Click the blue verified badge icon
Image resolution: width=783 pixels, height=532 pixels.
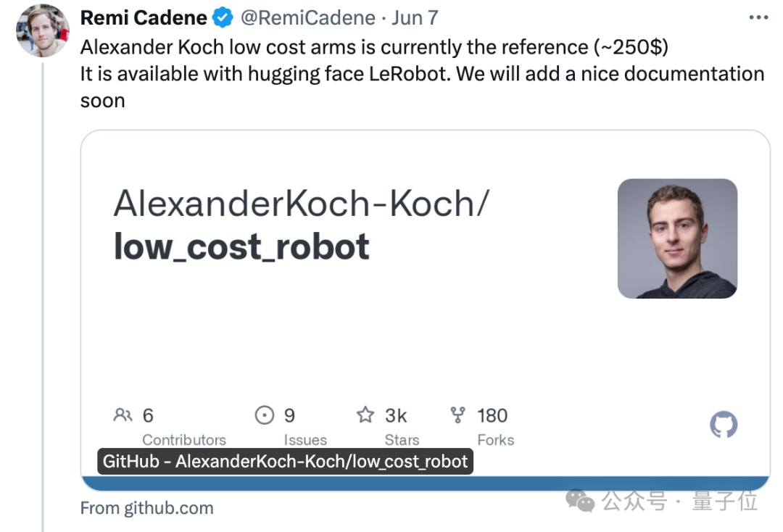click(x=223, y=17)
